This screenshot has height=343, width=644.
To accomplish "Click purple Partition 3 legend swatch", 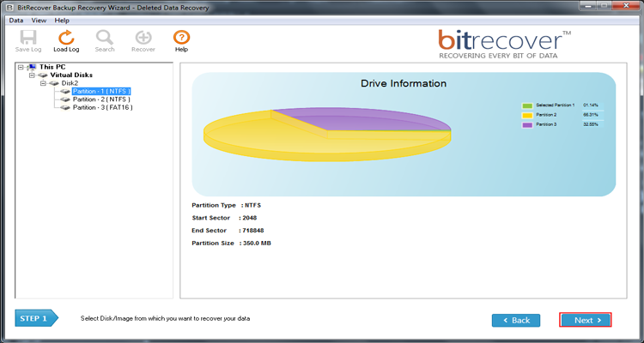I will pos(527,124).
